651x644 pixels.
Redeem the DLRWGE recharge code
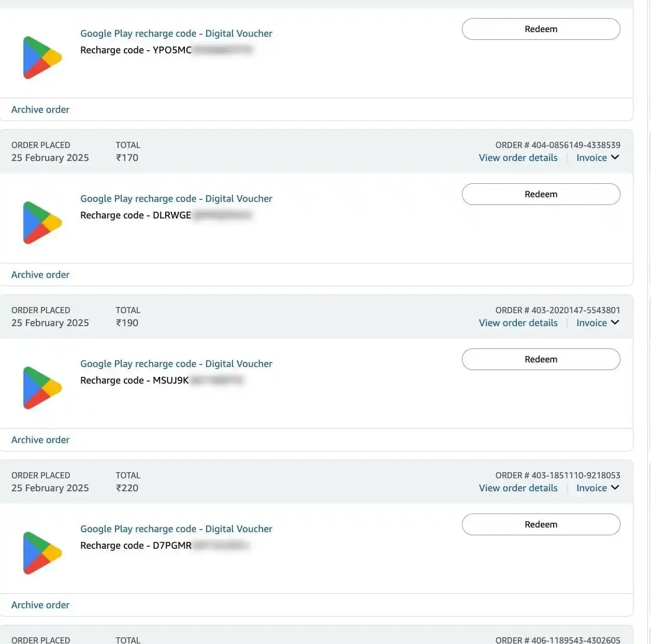[x=541, y=194]
